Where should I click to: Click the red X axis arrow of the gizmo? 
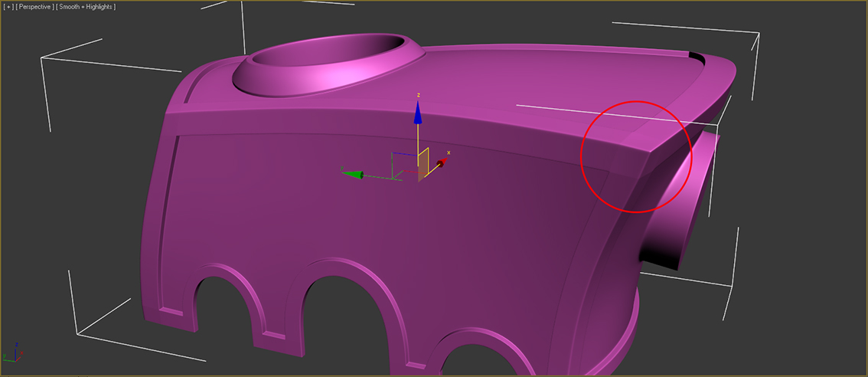click(x=442, y=162)
